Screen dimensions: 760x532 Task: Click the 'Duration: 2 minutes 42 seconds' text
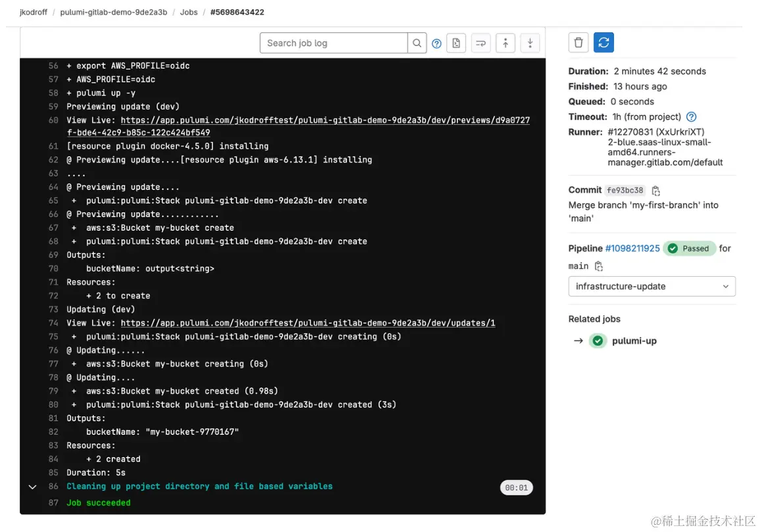pos(637,71)
